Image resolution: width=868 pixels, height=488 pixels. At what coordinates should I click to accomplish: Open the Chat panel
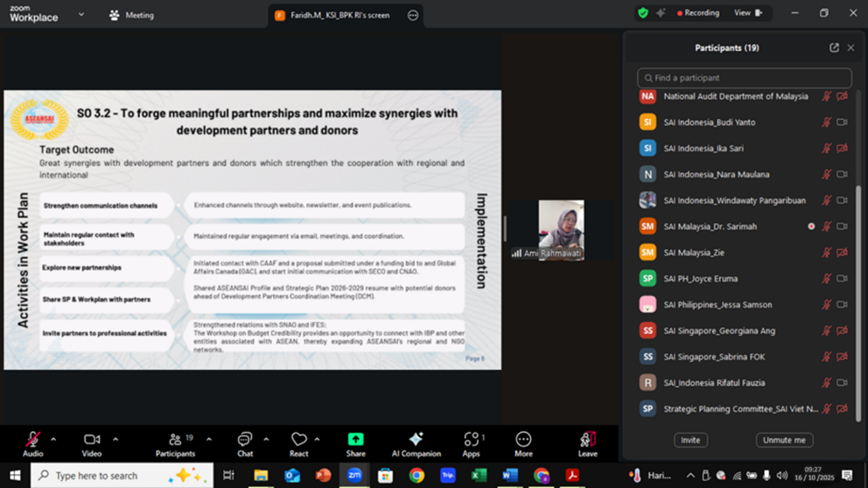[x=245, y=440]
